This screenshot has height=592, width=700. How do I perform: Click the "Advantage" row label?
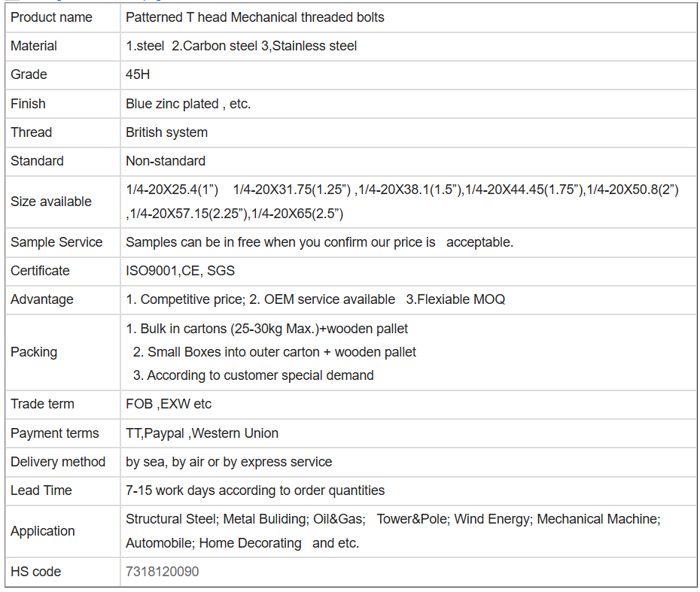coord(42,299)
